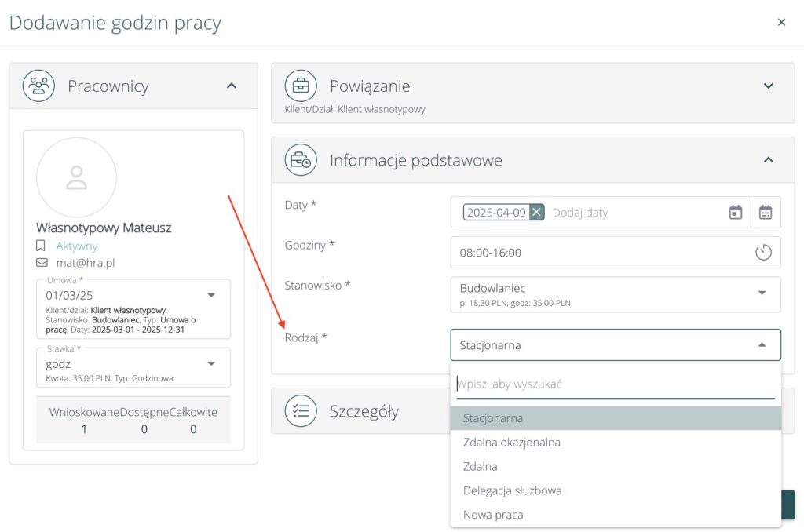Select the Nowa praca option
804x532 pixels.
[493, 515]
